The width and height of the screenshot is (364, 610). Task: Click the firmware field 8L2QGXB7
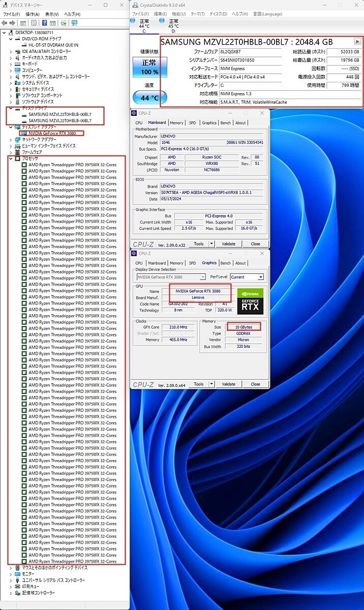(251, 51)
